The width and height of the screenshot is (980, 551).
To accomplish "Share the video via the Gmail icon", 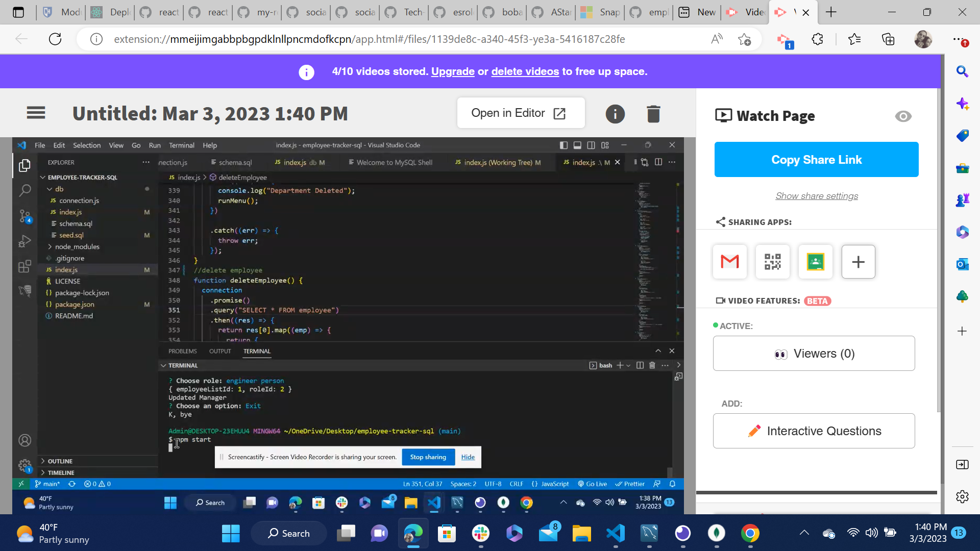I will [729, 262].
